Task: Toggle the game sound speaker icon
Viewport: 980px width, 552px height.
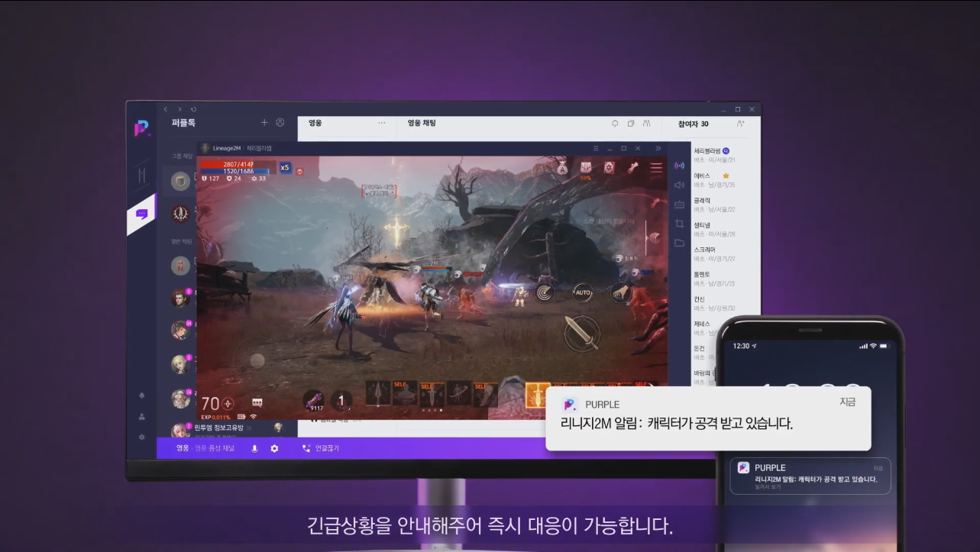Action: (x=679, y=185)
